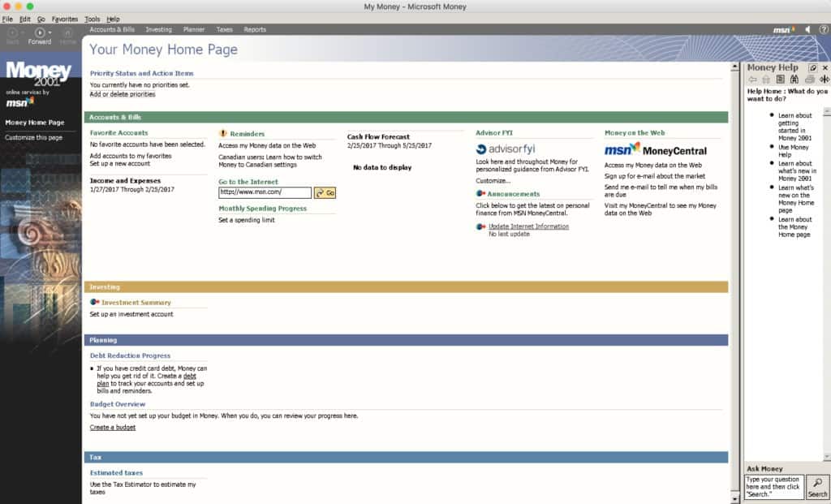Open the Show Contents icon in Money Help
831x504 pixels.
(x=780, y=78)
